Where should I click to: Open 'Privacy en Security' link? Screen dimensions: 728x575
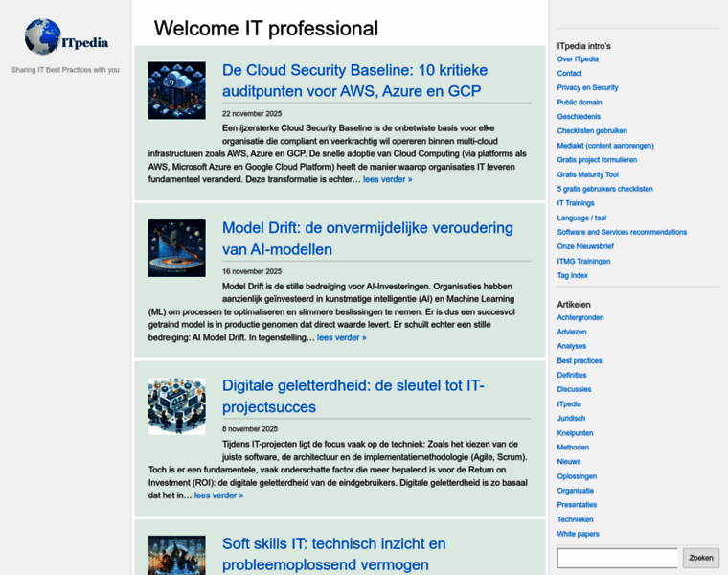point(587,88)
